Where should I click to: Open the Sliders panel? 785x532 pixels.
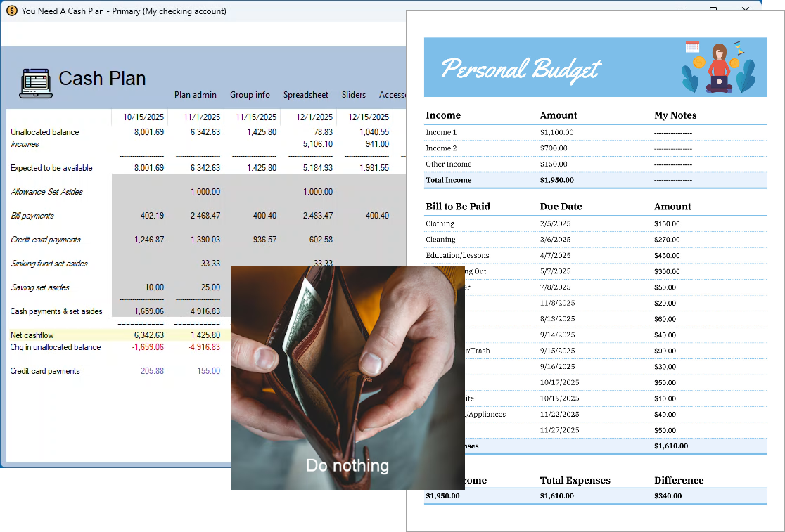(354, 95)
